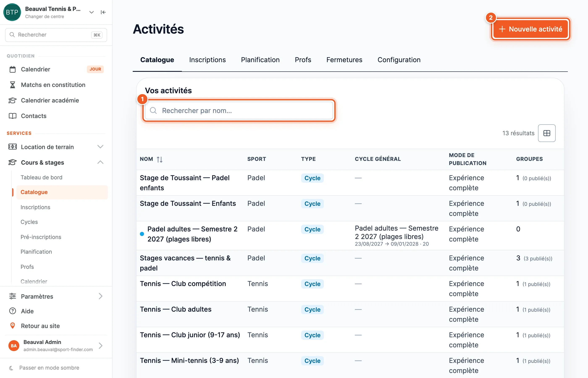The width and height of the screenshot is (588, 378).
Task: Collapse the sidebar with the arrow icon
Action: [103, 12]
